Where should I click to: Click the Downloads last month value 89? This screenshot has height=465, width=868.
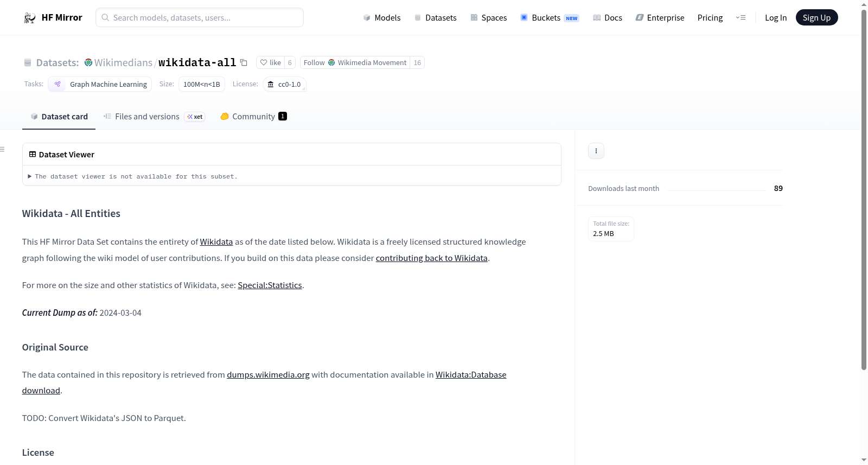(778, 189)
